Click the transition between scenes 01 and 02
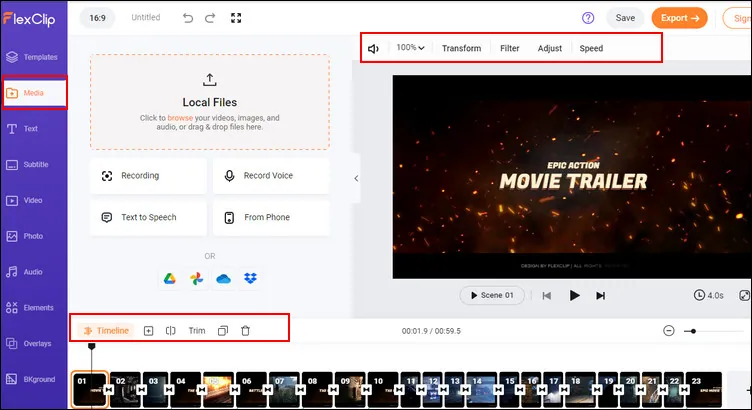 point(109,389)
